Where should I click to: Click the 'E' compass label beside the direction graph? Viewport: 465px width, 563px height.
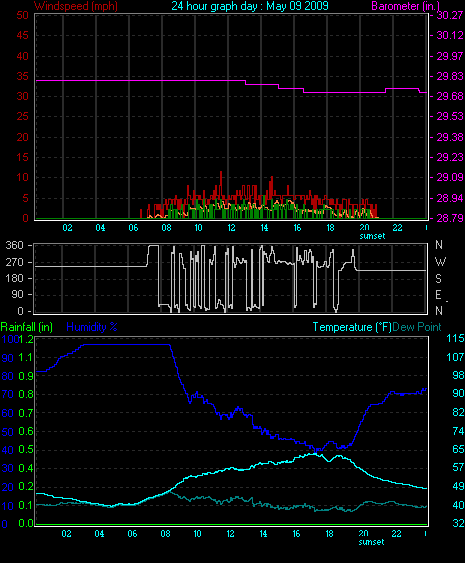click(438, 295)
